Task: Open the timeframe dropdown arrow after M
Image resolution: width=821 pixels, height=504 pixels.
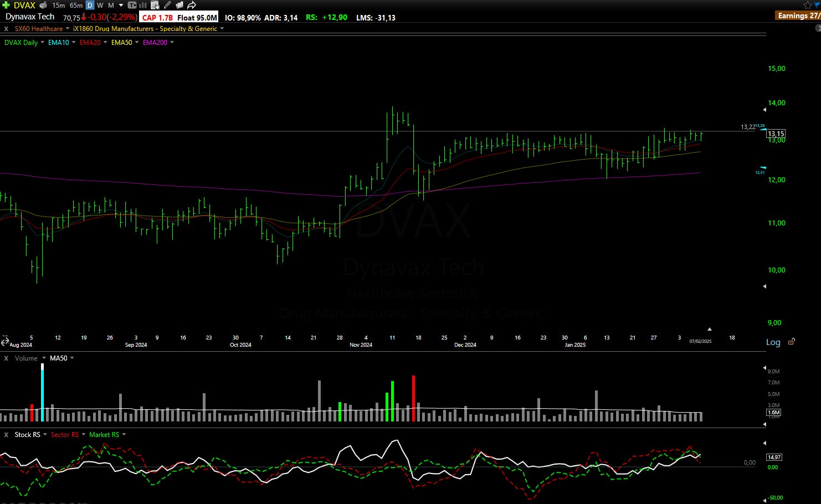Action: point(121,5)
